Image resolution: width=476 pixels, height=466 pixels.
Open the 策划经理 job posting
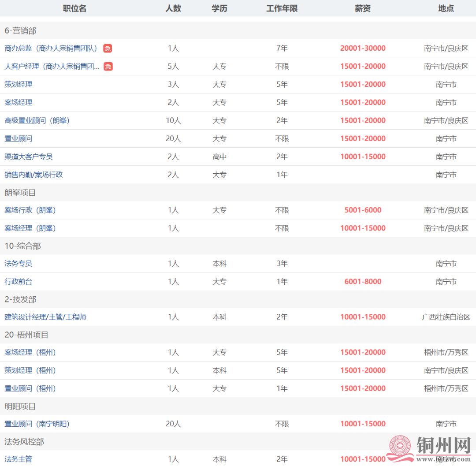tap(19, 84)
